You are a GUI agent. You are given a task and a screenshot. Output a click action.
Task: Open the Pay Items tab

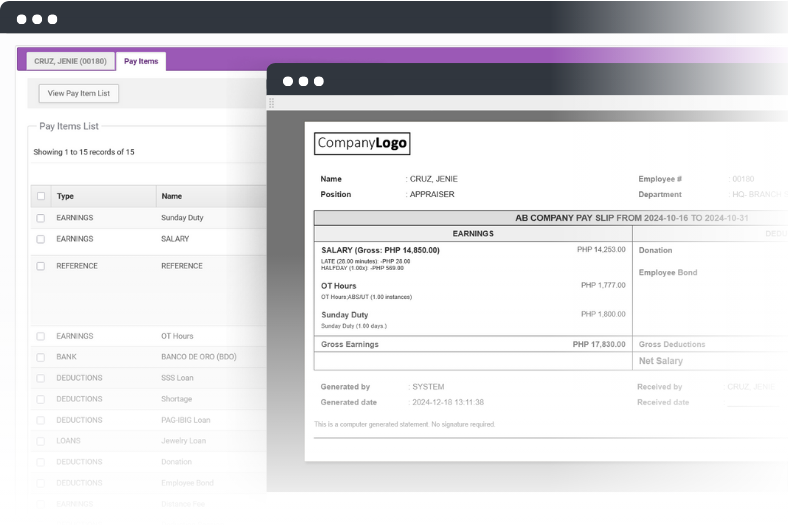pyautogui.click(x=141, y=61)
